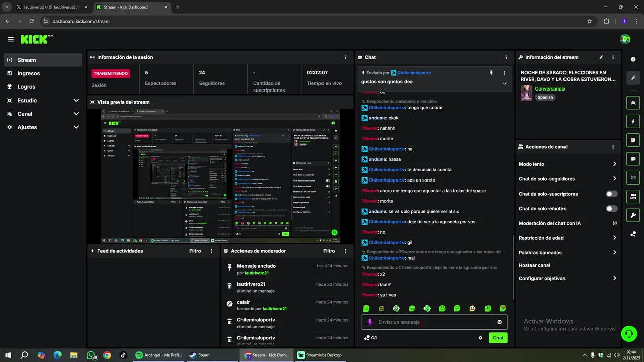The image size is (644, 362).
Task: Click the Spanish language tag
Action: click(x=545, y=97)
